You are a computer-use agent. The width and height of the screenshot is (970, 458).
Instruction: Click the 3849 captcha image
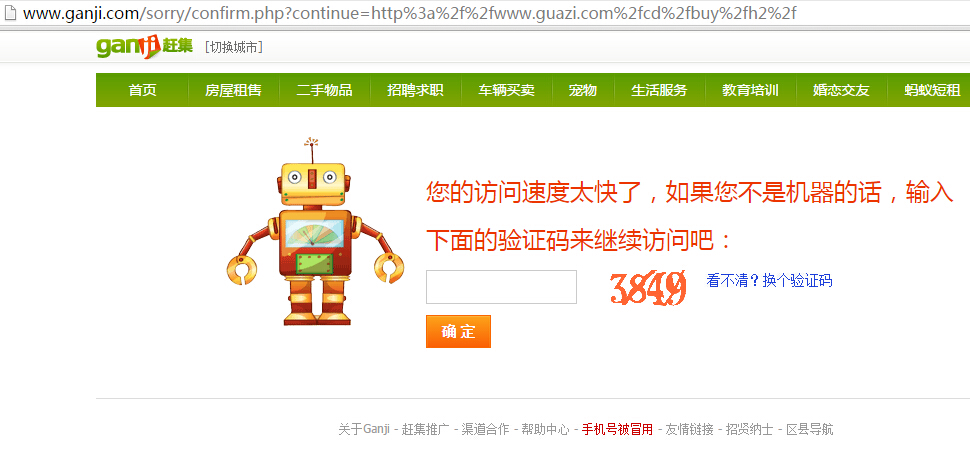tap(648, 287)
